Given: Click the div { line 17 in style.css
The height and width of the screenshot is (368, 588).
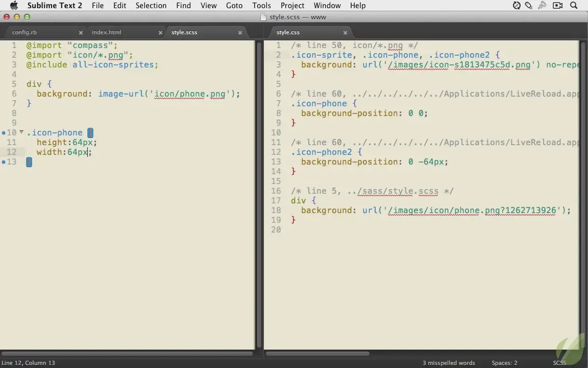Looking at the screenshot, I should point(303,201).
